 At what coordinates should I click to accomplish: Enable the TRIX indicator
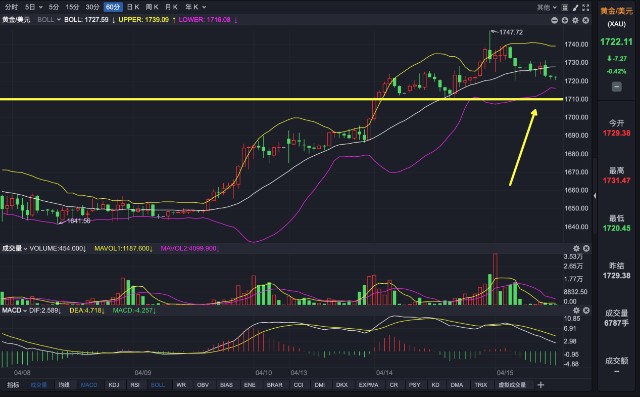pos(481,385)
